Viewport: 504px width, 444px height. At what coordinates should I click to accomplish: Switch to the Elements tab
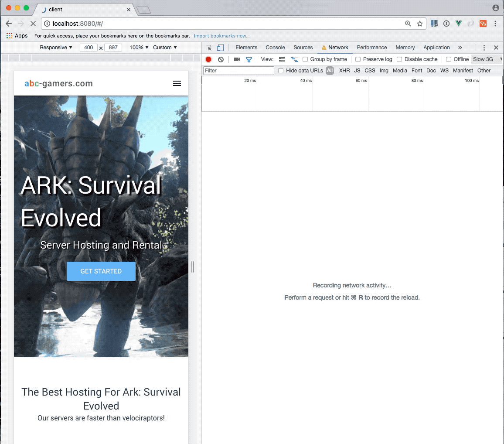246,48
